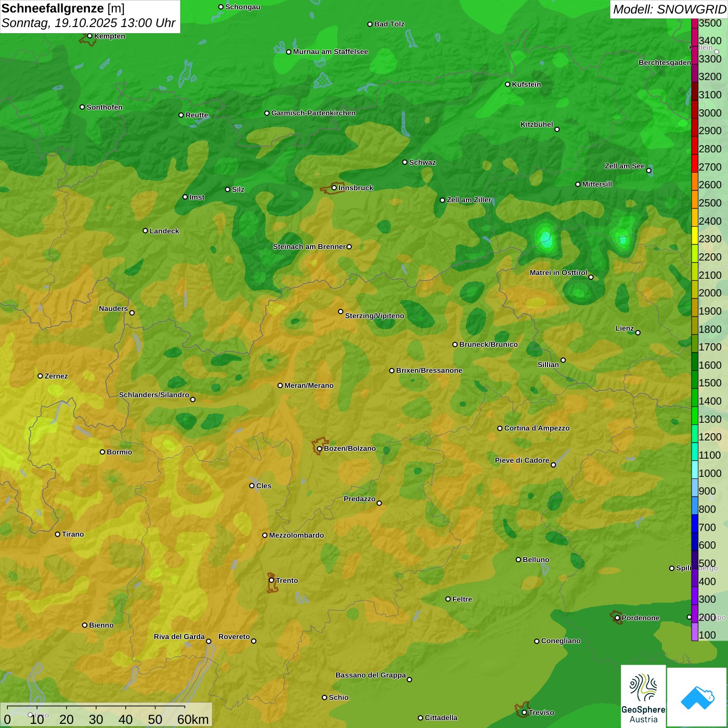Click the Nauders location dot
The height and width of the screenshot is (728, 728).
coord(132,313)
